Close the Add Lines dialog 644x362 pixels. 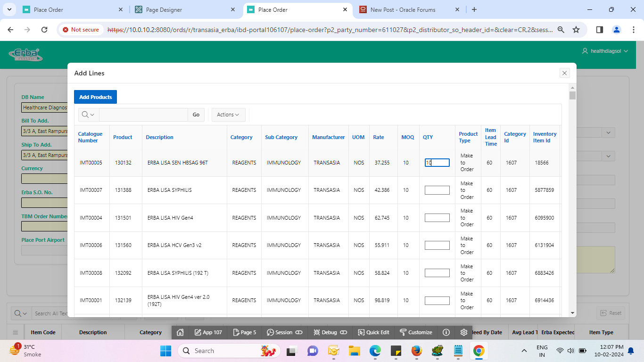[x=564, y=73]
